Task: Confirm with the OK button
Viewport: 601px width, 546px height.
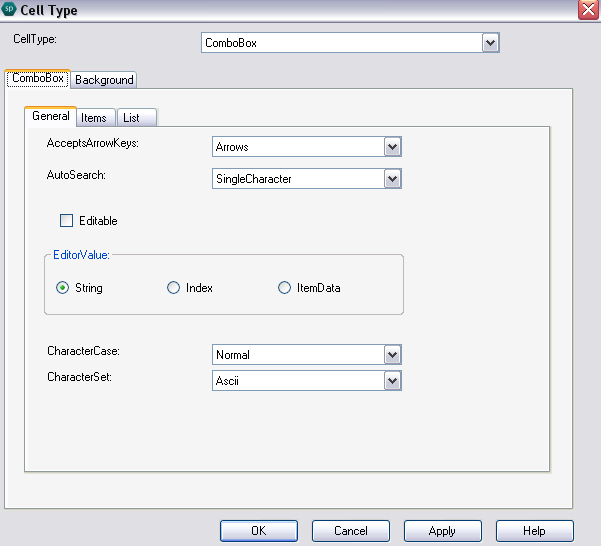Action: tap(259, 531)
